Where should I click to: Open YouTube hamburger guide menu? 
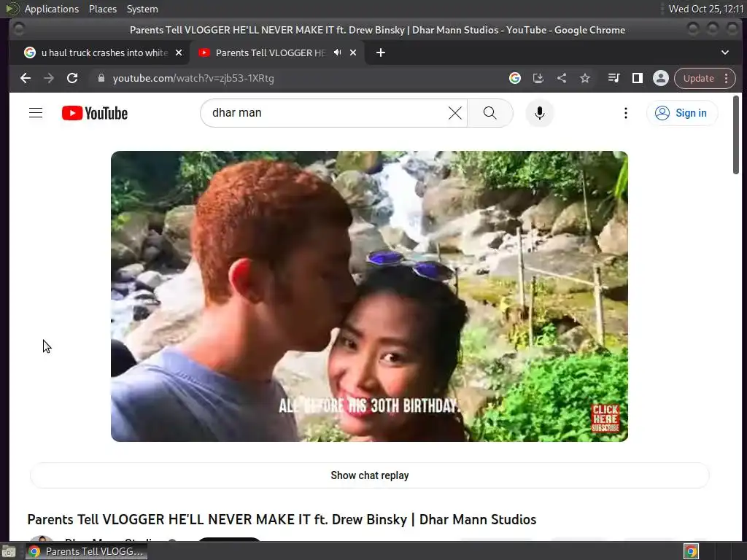pyautogui.click(x=36, y=113)
